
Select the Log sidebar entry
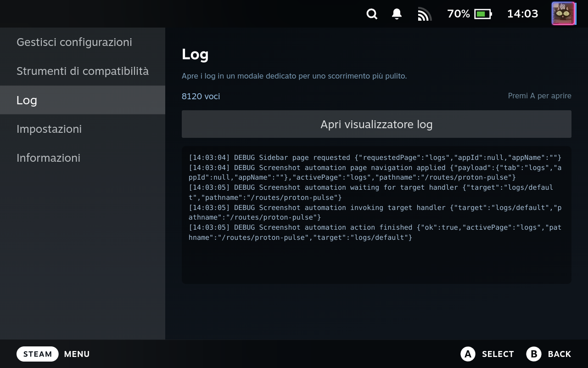click(83, 100)
